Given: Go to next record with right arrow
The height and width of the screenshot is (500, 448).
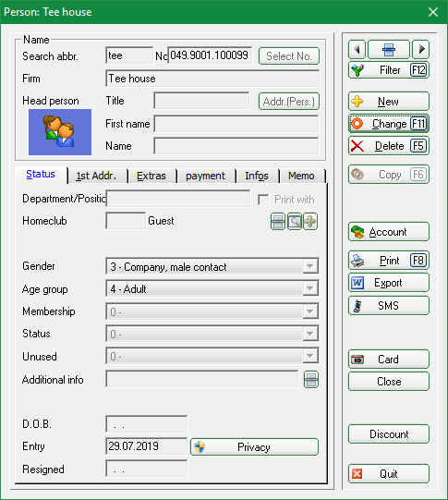Looking at the screenshot, I should [x=421, y=49].
